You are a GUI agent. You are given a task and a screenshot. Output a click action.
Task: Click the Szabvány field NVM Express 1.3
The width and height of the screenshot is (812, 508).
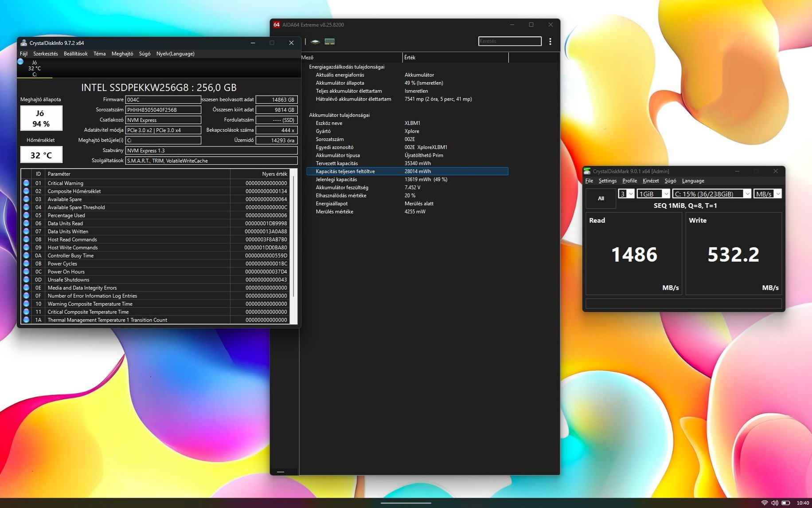click(x=211, y=150)
